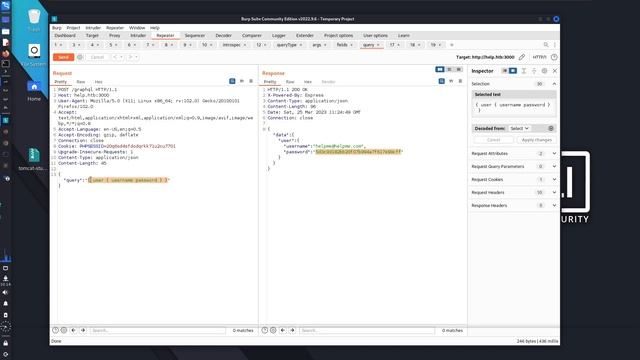Screen dimensions: 640x360
Task: Open Trash on the desktop
Action: click(34, 20)
